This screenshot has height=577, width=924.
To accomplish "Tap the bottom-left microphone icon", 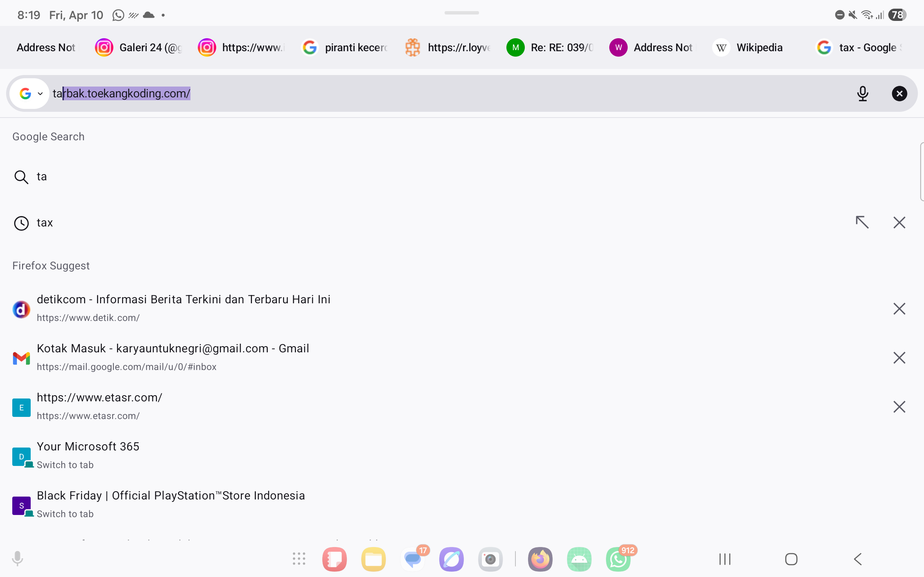I will tap(17, 559).
